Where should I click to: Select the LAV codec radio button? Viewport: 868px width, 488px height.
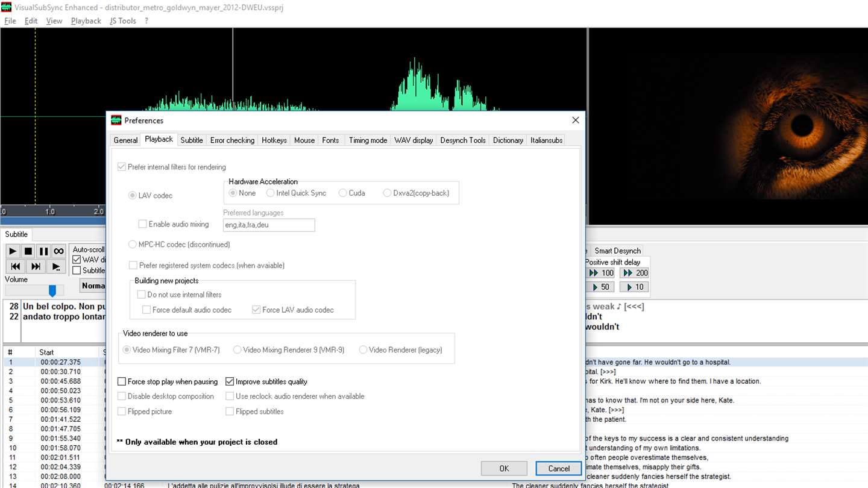tap(133, 195)
